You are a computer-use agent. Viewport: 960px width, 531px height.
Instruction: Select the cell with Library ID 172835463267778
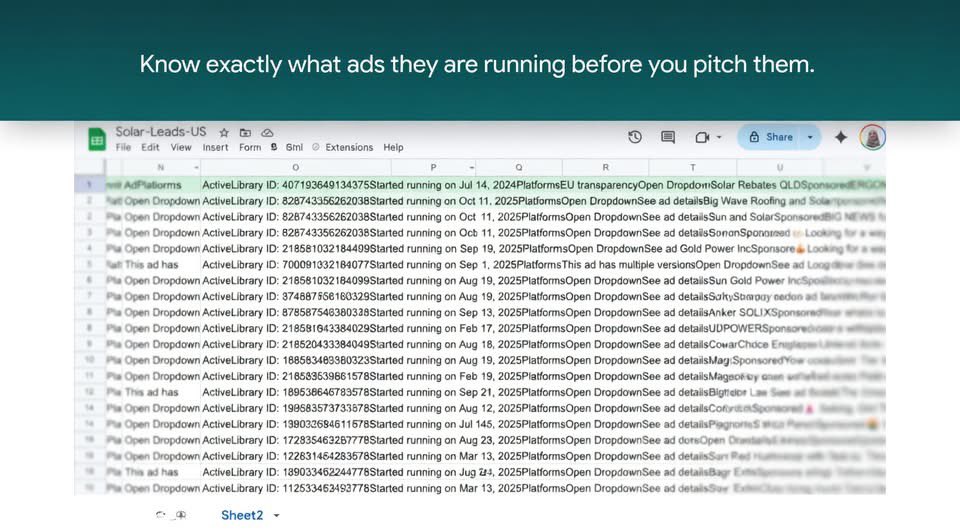pyautogui.click(x=296, y=440)
